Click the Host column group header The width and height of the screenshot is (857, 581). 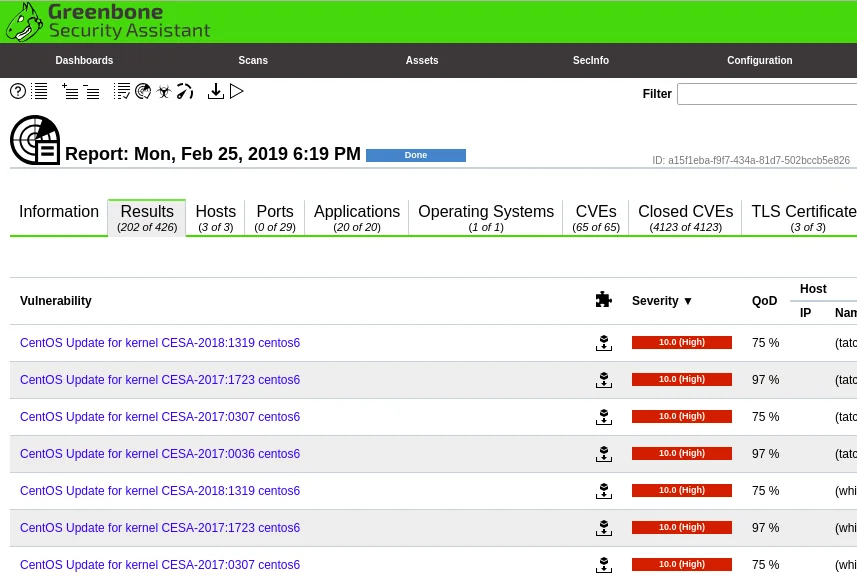tap(813, 289)
